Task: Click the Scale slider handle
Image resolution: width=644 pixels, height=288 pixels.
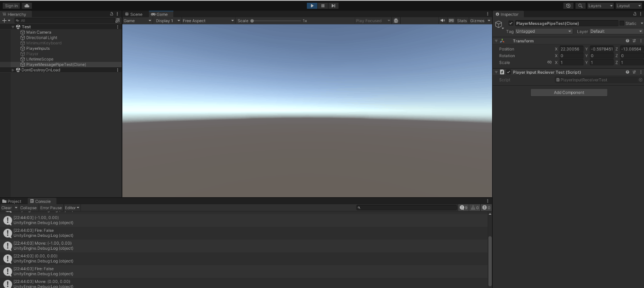Action: tap(252, 21)
